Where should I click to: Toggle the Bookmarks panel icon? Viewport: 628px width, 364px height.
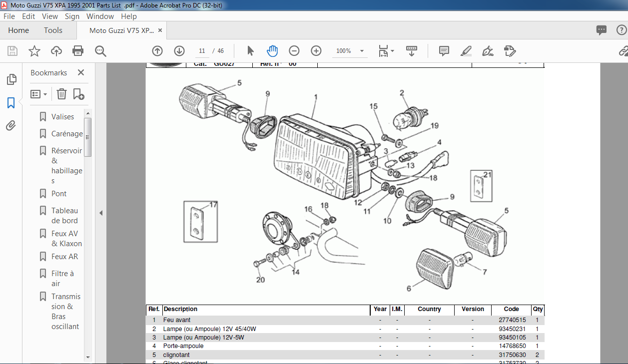pyautogui.click(x=11, y=103)
